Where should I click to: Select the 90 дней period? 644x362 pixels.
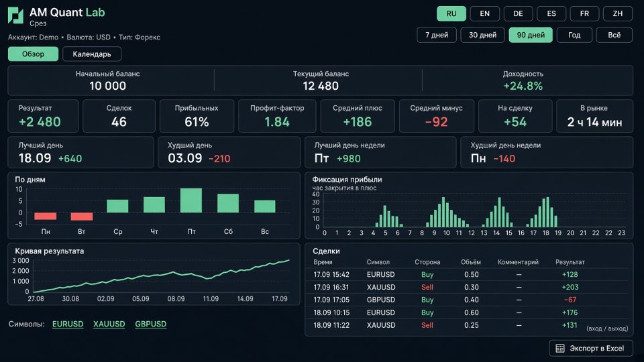tap(531, 35)
